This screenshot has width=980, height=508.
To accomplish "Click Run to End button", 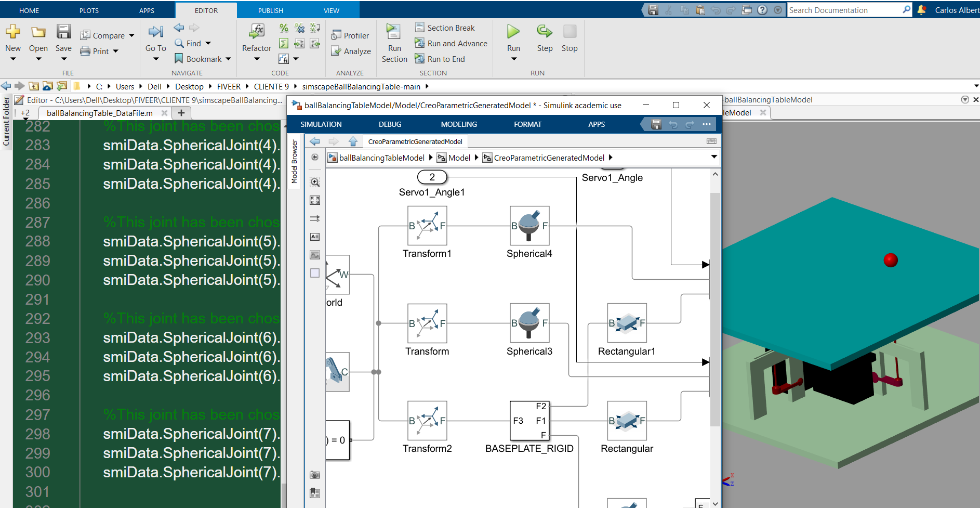I will 440,59.
